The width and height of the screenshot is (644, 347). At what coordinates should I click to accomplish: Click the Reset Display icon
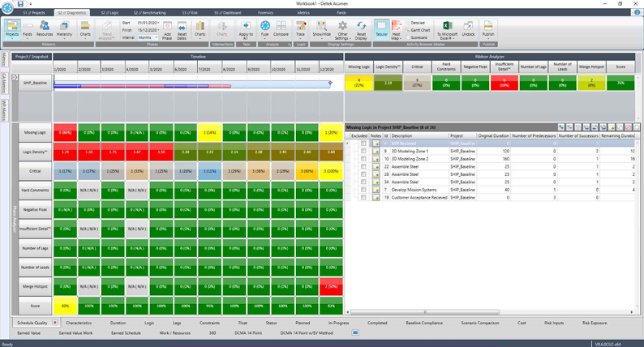click(361, 30)
